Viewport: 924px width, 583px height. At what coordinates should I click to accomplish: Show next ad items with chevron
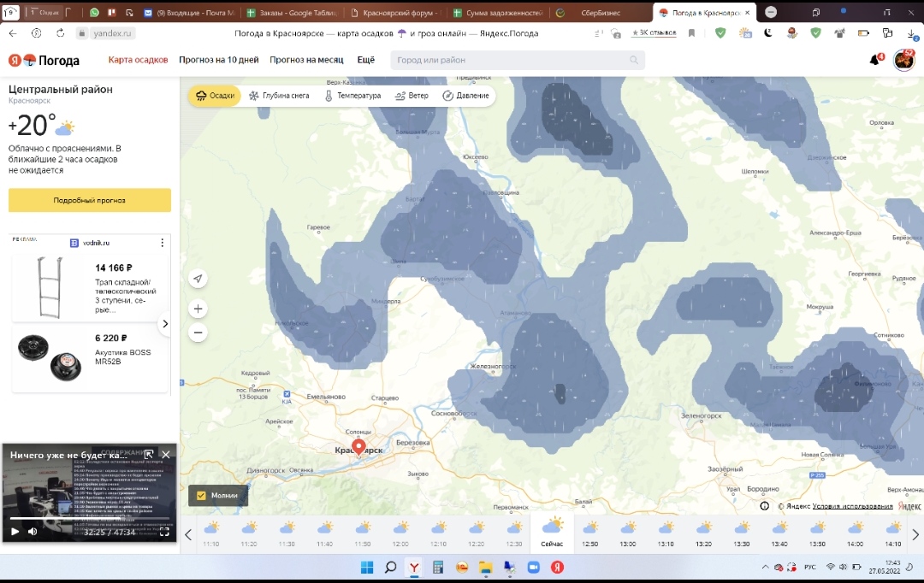tap(165, 324)
